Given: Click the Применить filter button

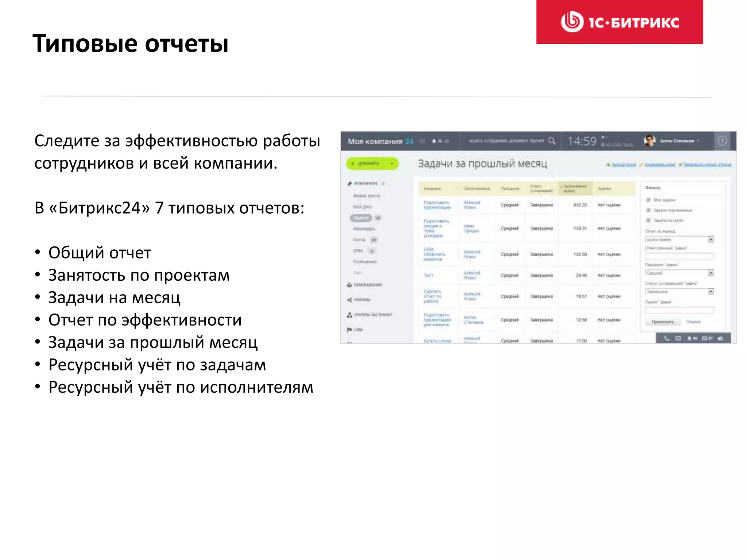Looking at the screenshot, I should click(x=662, y=322).
